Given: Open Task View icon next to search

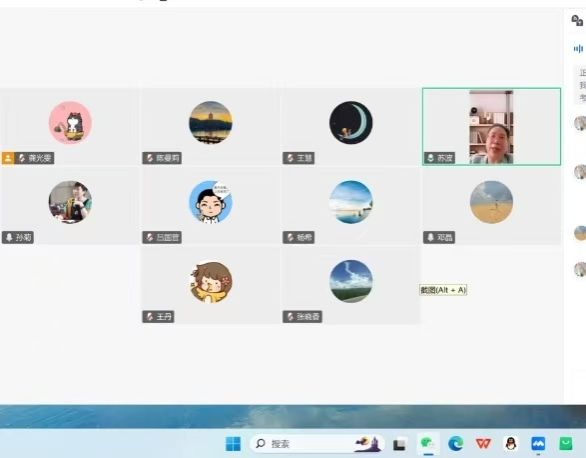Looking at the screenshot, I should tap(400, 444).
